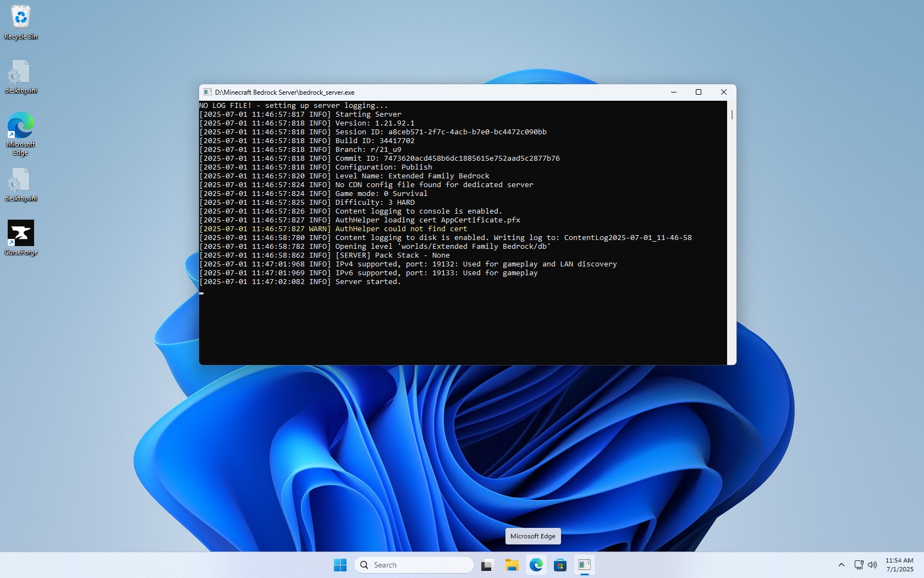This screenshot has height=578, width=924.
Task: Open the clock and date panel
Action: click(x=899, y=565)
